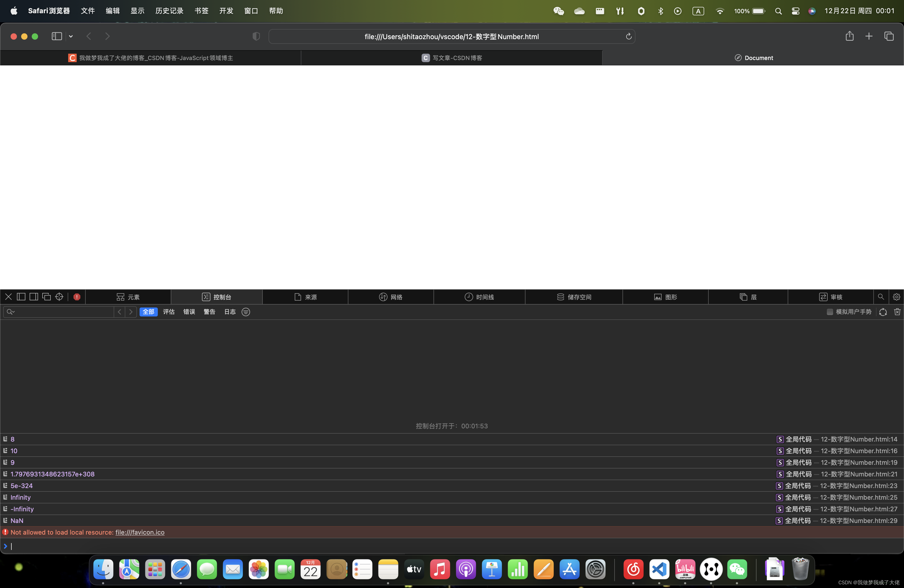
Task: Open the 网络 (Network) tab
Action: click(391, 297)
